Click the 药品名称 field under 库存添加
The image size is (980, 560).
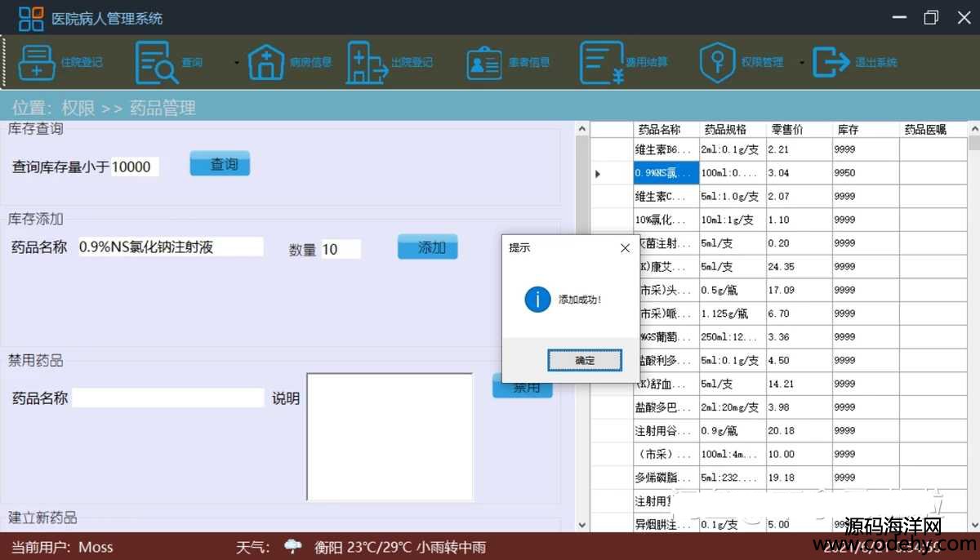170,247
